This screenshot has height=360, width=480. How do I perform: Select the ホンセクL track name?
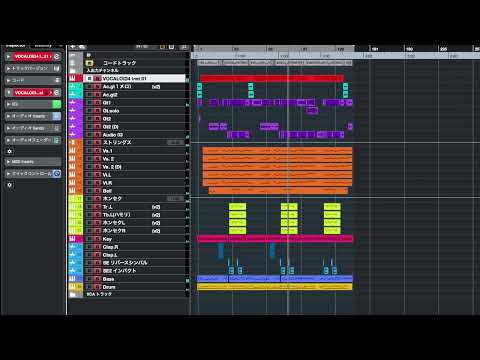pyautogui.click(x=114, y=223)
